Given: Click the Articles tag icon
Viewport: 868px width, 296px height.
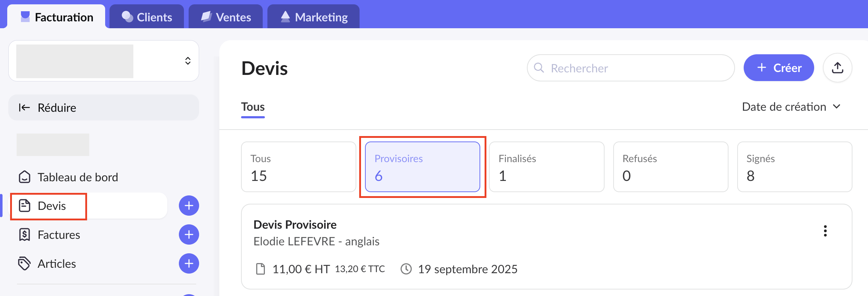Looking at the screenshot, I should pyautogui.click(x=25, y=263).
